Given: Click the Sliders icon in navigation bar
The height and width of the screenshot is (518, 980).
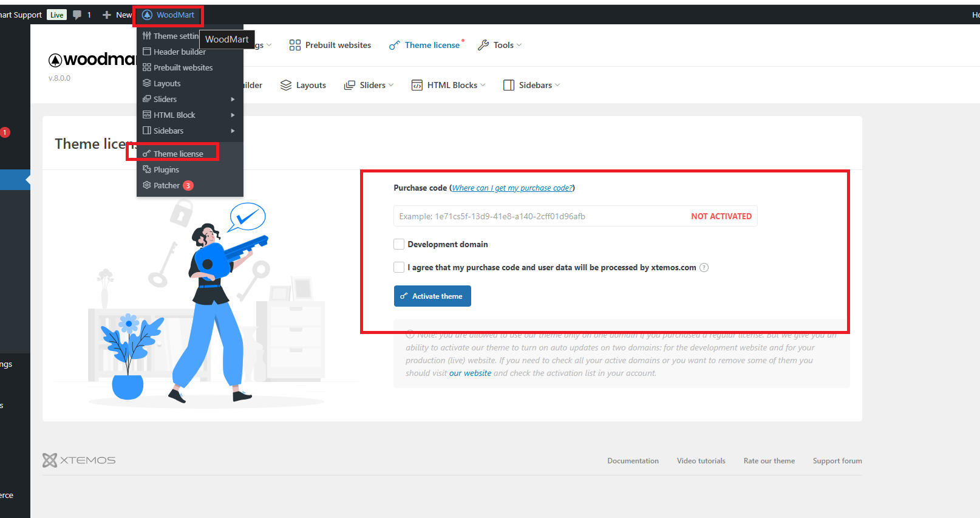Looking at the screenshot, I should pos(350,85).
